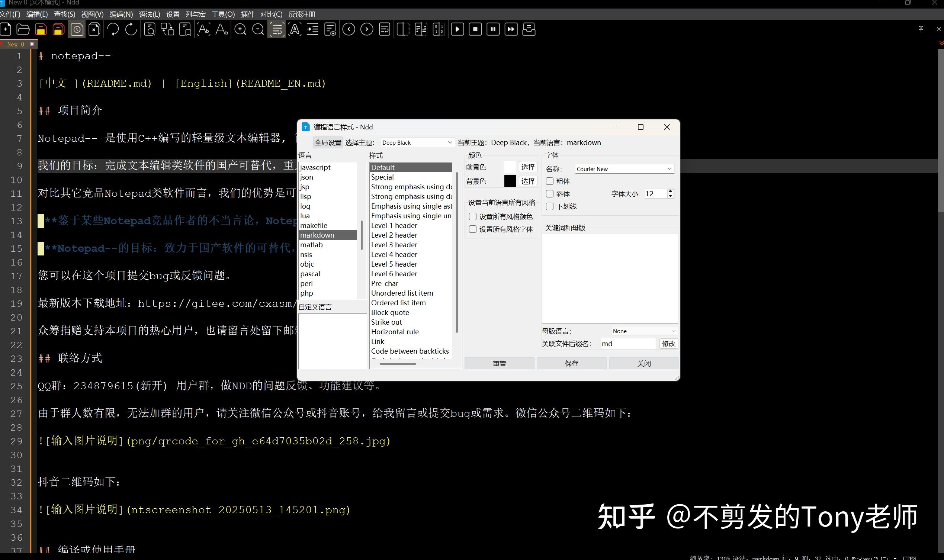This screenshot has height=560, width=944.
Task: Click the 语言 list vertical scrollbar
Action: point(362,235)
